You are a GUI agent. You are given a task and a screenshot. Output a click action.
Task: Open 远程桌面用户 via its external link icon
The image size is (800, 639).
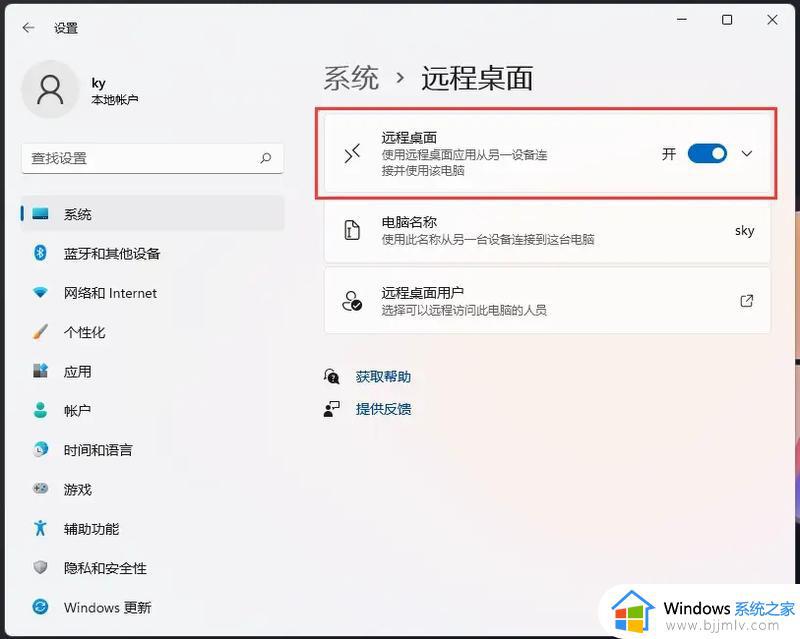point(746,301)
